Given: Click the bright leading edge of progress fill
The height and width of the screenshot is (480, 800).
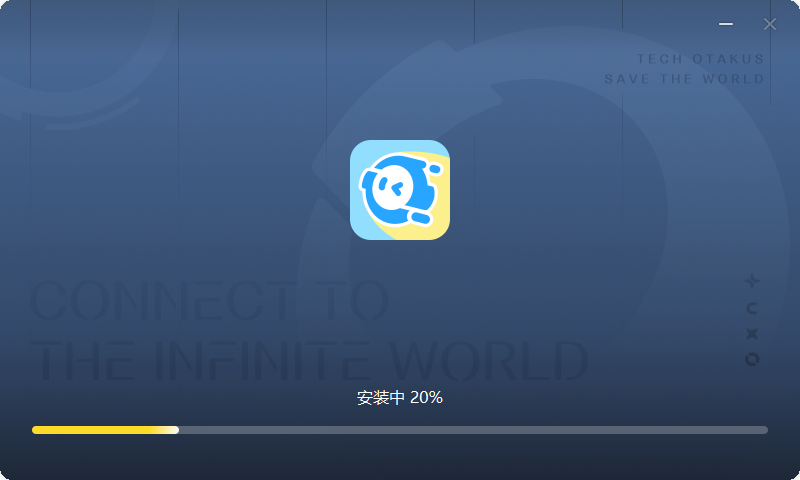Looking at the screenshot, I should [175, 430].
